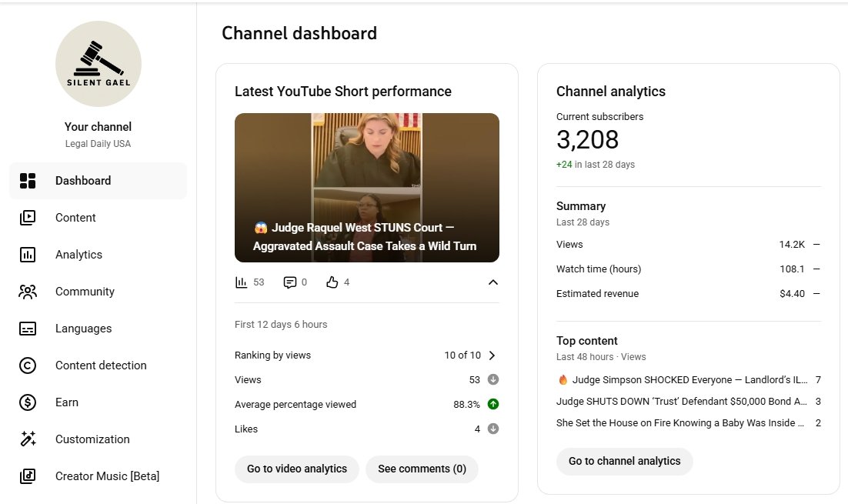Click the Creator Music library icon
848x504 pixels.
[28, 476]
